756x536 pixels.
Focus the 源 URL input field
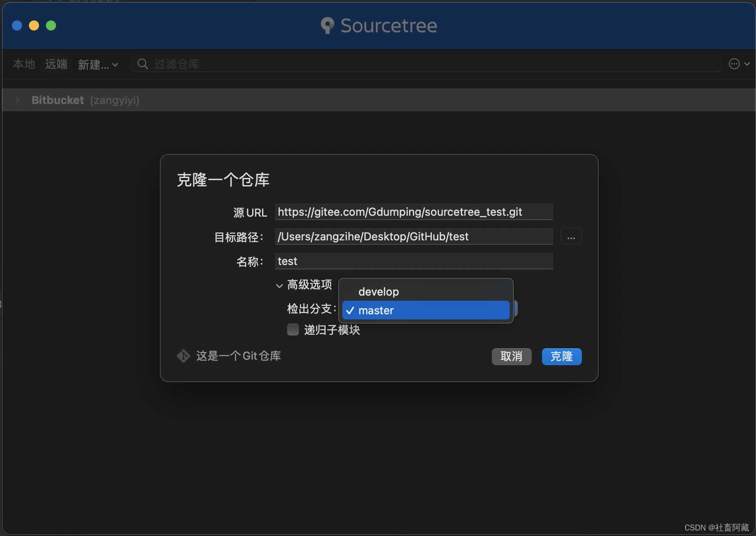pos(414,212)
